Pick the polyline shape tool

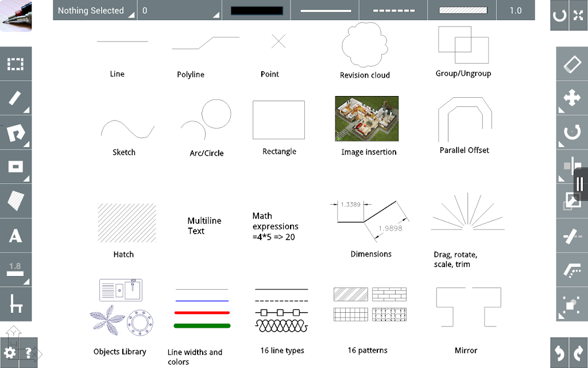(x=16, y=133)
